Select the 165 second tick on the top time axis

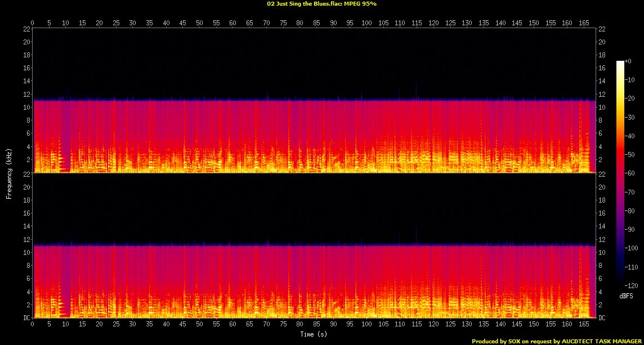pos(583,23)
